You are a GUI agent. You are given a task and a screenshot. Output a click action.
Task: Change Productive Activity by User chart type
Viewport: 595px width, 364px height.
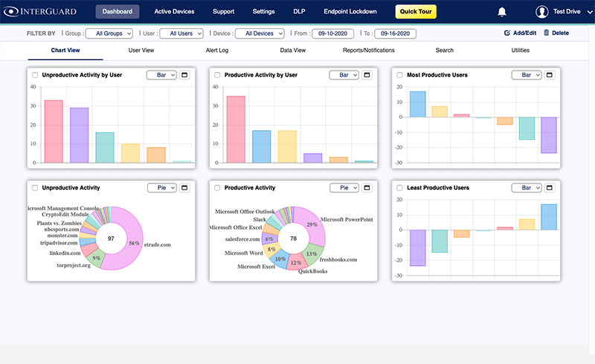344,75
